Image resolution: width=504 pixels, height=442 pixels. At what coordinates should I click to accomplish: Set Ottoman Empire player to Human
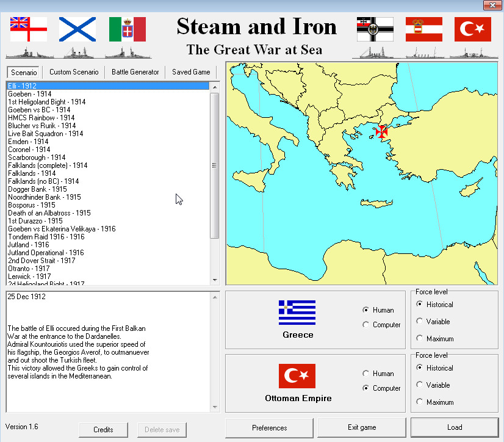[366, 374]
